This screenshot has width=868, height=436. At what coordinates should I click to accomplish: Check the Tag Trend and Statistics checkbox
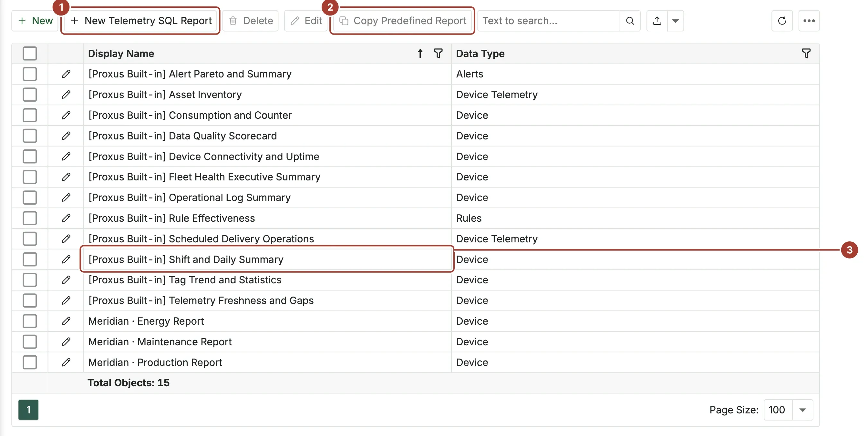point(30,280)
